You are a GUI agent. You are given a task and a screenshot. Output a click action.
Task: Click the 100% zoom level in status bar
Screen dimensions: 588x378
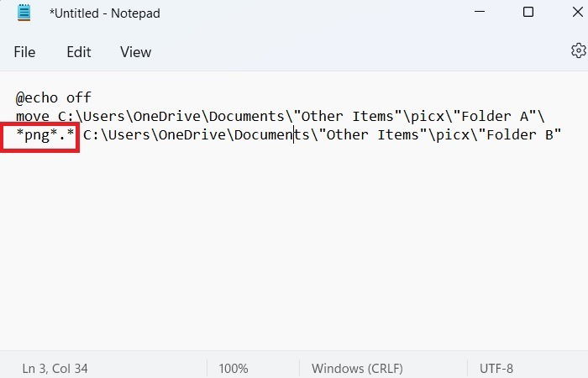234,368
